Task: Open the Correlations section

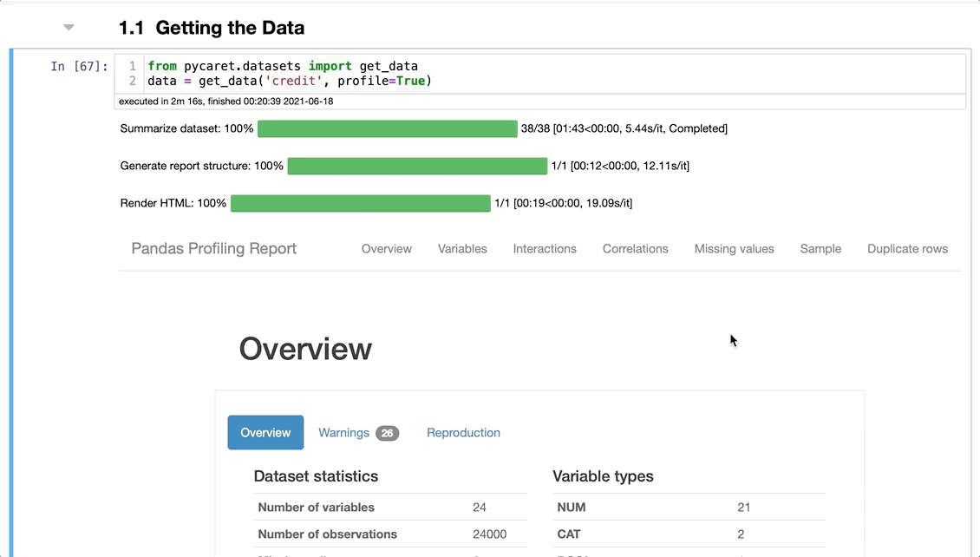Action: click(x=636, y=249)
